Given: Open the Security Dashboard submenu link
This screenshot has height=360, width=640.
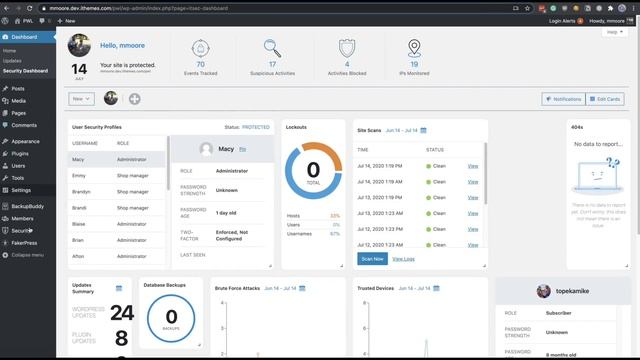Looking at the screenshot, I should (25, 71).
